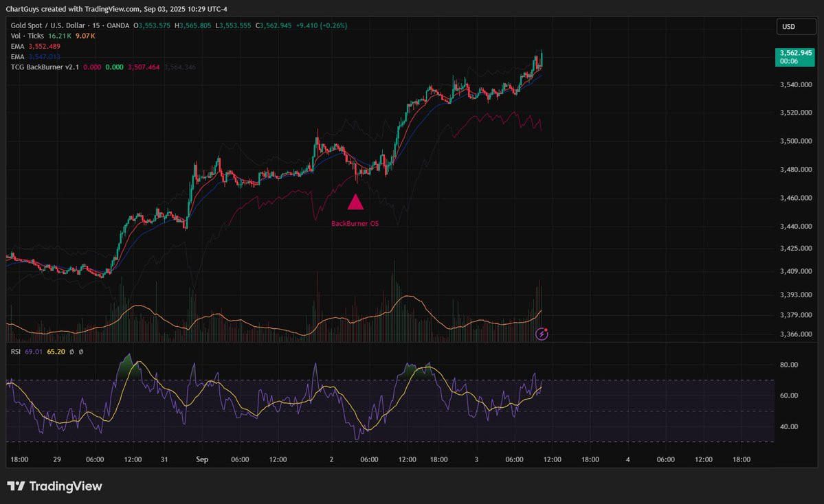824x504 pixels.
Task: Click the Gold Spot / U.S. Dollar symbol title
Action: 70,25
